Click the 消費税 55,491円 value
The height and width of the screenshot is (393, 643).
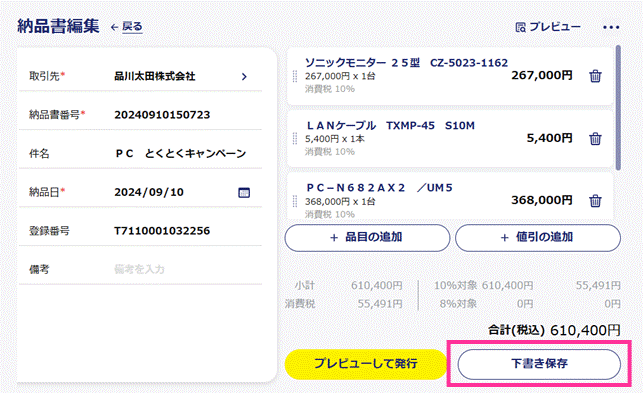tap(380, 304)
